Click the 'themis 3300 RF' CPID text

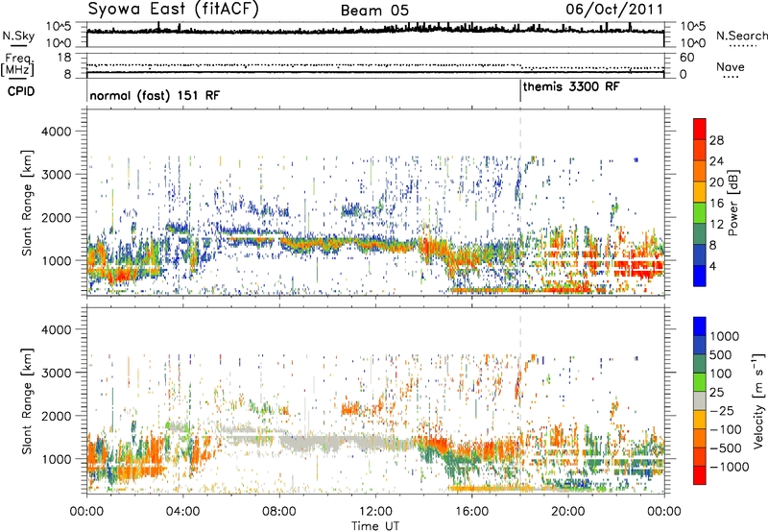571,87
